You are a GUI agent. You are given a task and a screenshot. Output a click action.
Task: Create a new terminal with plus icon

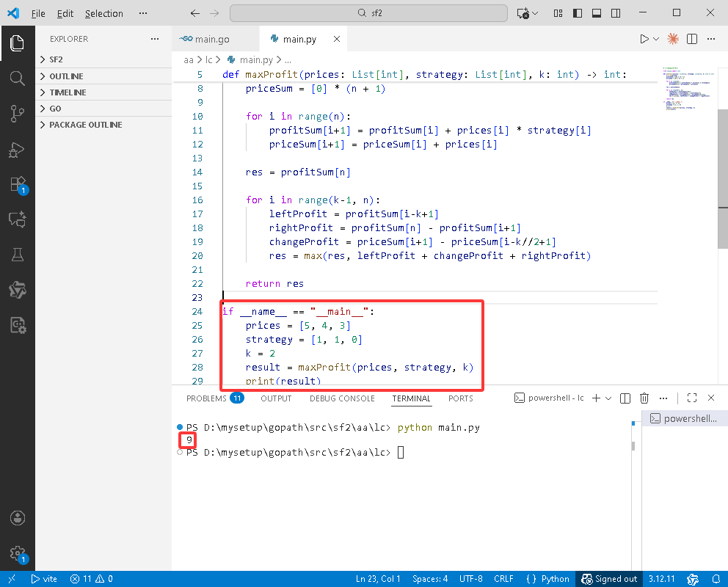pos(596,398)
